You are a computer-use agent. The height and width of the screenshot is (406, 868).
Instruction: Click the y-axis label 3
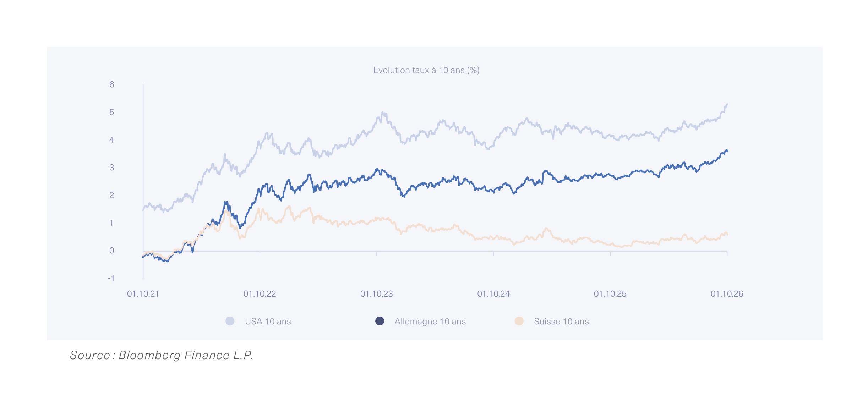coord(112,168)
